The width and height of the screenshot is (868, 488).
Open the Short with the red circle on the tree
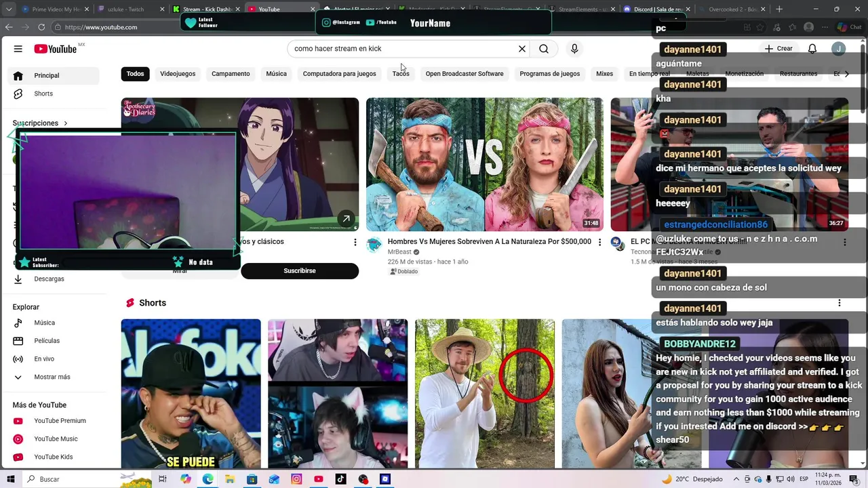coord(484,393)
